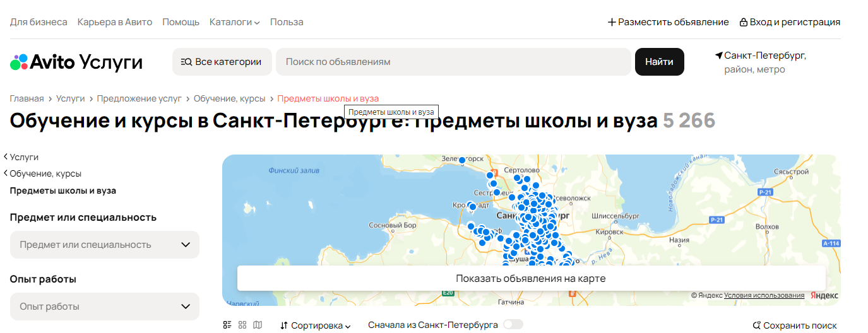868x333 pixels.
Task: Save this search via Сохранить поиск
Action: point(795,325)
